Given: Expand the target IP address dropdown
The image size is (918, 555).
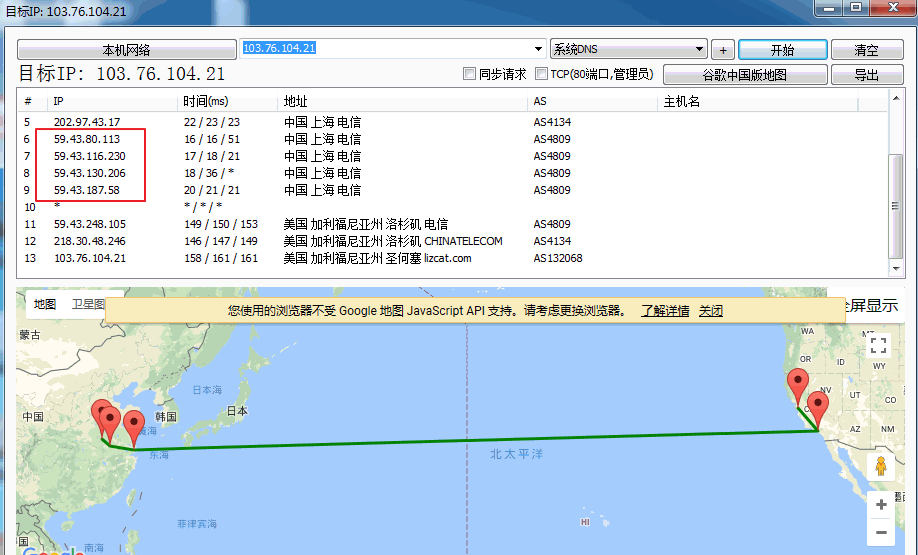Looking at the screenshot, I should pyautogui.click(x=538, y=49).
